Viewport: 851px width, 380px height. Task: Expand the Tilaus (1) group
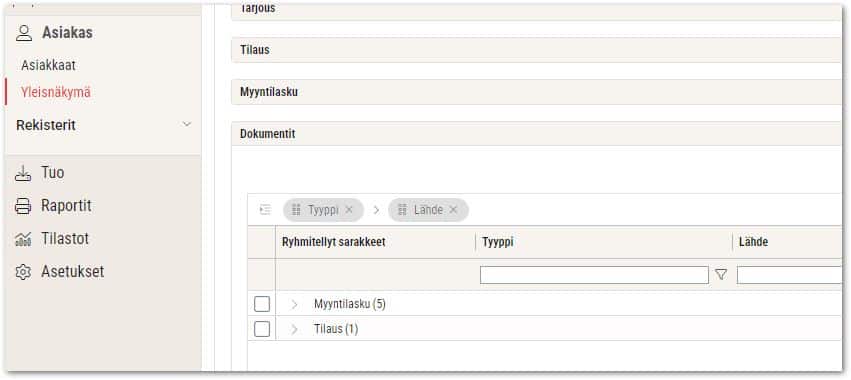click(294, 330)
